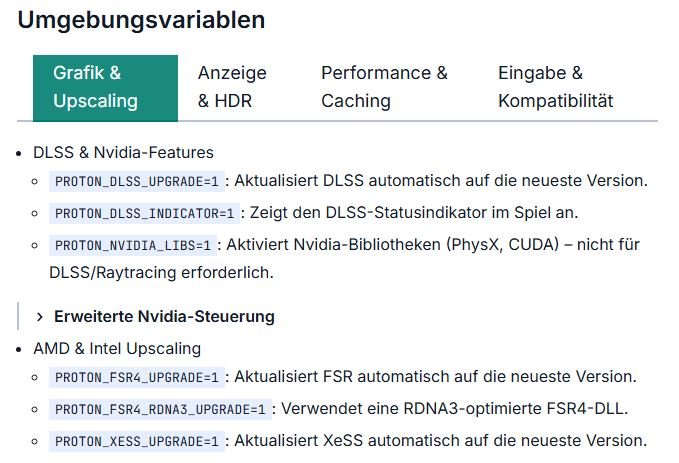The width and height of the screenshot is (679, 463).
Task: Click the AMD & Intel Upscaling list heading
Action: pos(117,348)
